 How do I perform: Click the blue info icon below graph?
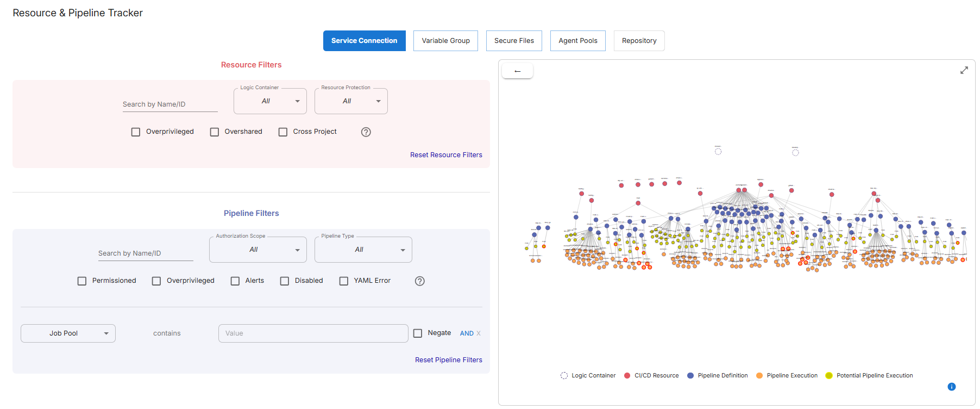tap(951, 387)
